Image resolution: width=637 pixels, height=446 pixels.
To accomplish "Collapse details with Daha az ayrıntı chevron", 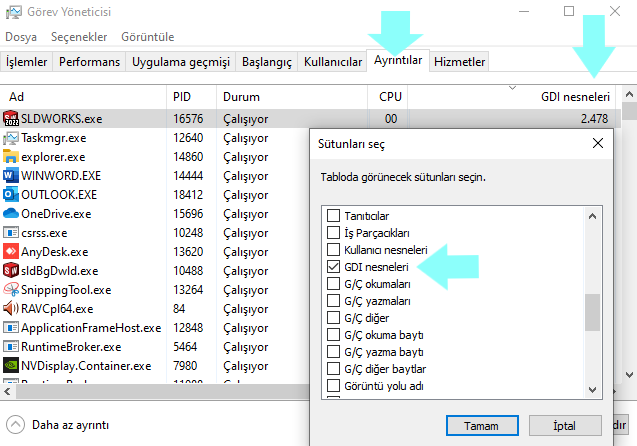I will [17, 424].
